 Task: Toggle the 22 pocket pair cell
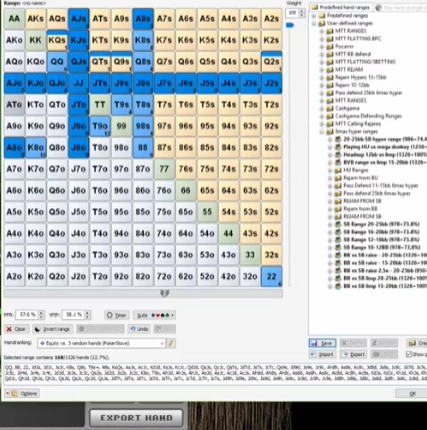(271, 276)
